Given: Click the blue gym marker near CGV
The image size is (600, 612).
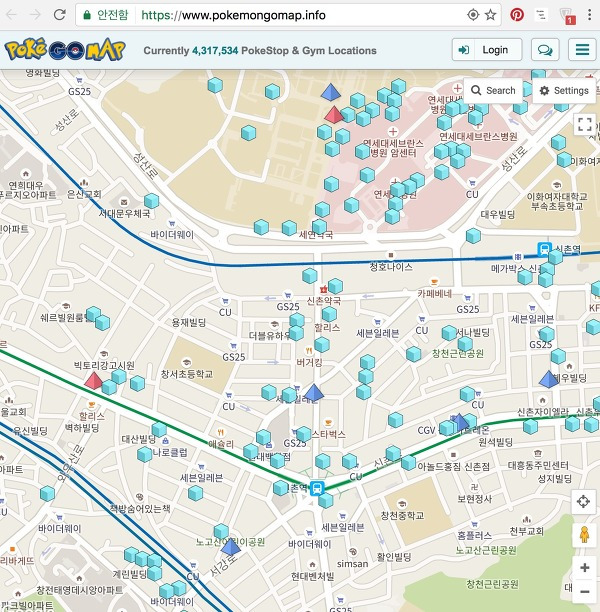Looking at the screenshot, I should click(x=460, y=422).
